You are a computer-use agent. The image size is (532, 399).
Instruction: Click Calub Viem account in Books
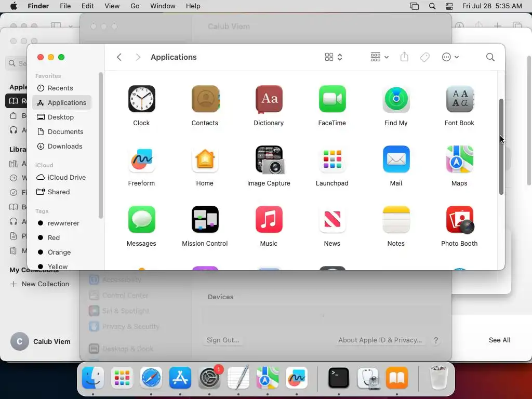41,341
